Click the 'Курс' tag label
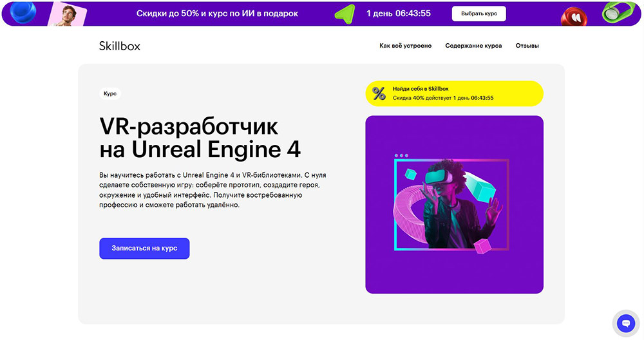644x340 pixels. 109,93
